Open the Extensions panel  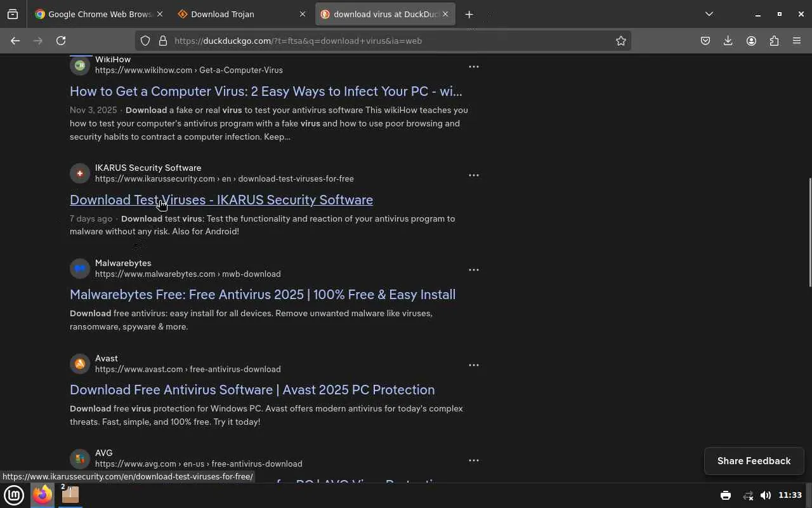click(x=774, y=41)
